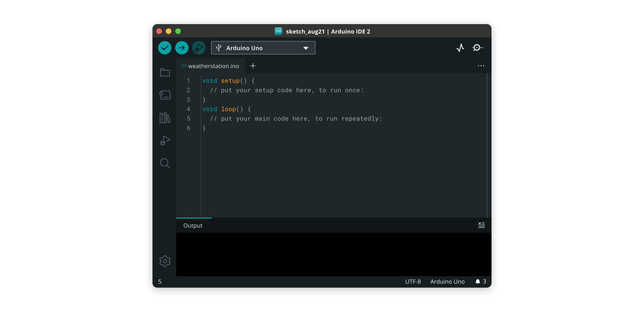
Task: Open the Debug sidebar panel
Action: click(165, 140)
